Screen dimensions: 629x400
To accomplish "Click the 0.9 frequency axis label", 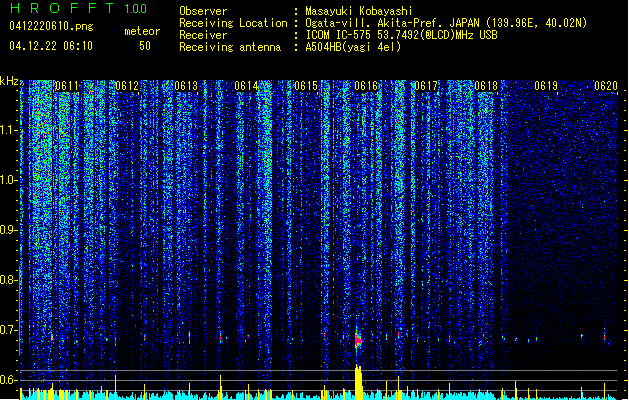I will (x=9, y=230).
